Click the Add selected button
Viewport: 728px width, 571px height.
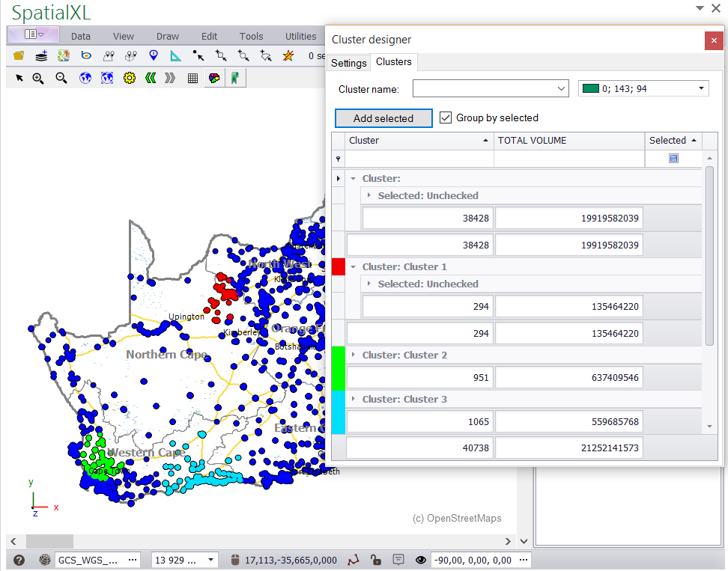click(x=383, y=118)
